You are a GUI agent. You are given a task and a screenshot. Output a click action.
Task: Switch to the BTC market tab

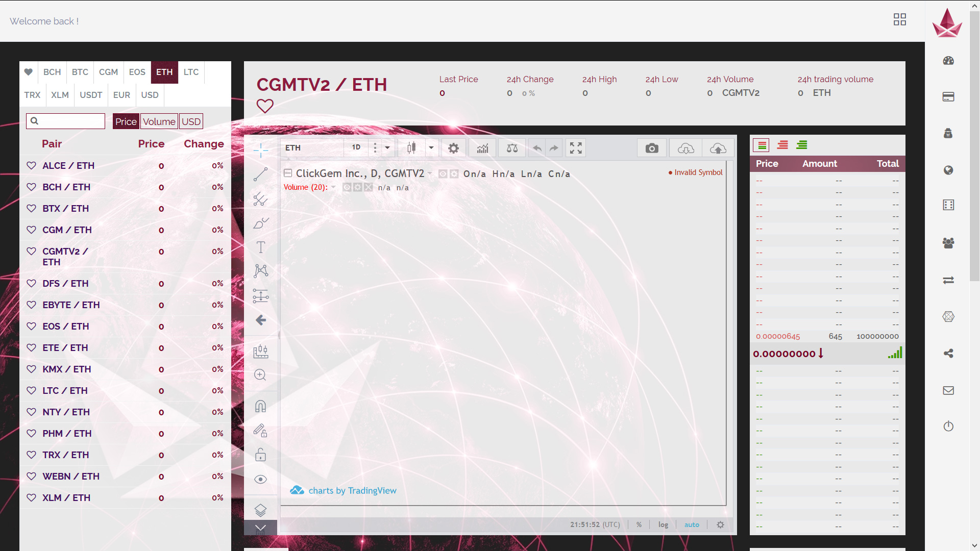tap(80, 72)
